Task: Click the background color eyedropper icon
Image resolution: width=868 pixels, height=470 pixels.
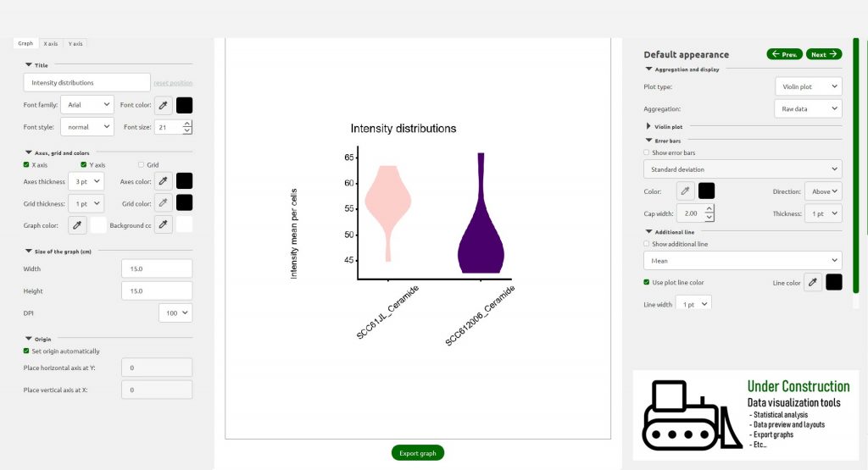Action: [x=164, y=225]
